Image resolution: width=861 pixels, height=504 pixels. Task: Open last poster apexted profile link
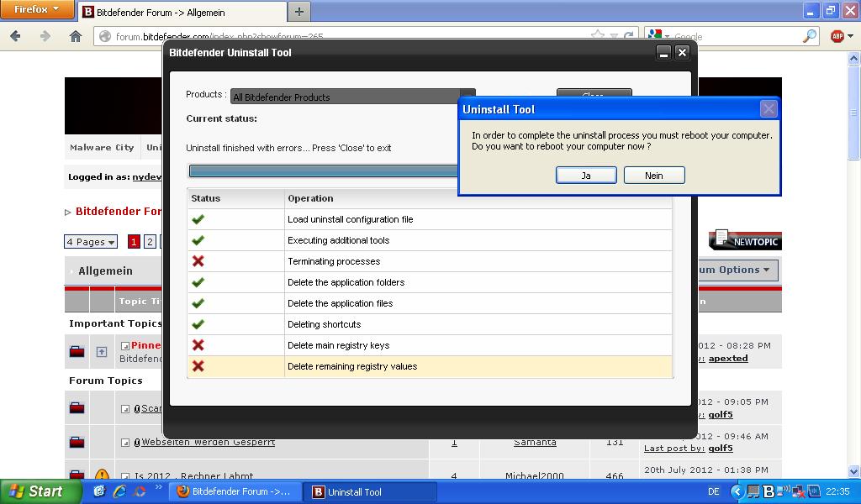click(x=728, y=358)
